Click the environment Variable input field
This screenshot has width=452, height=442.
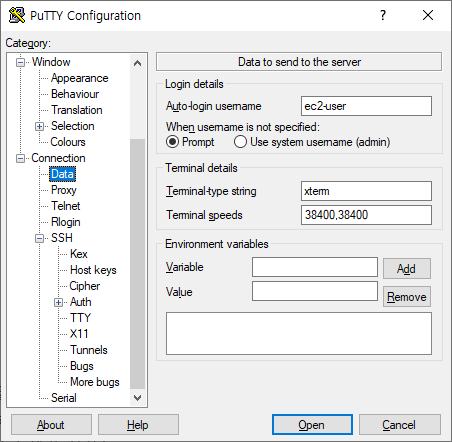coord(315,267)
